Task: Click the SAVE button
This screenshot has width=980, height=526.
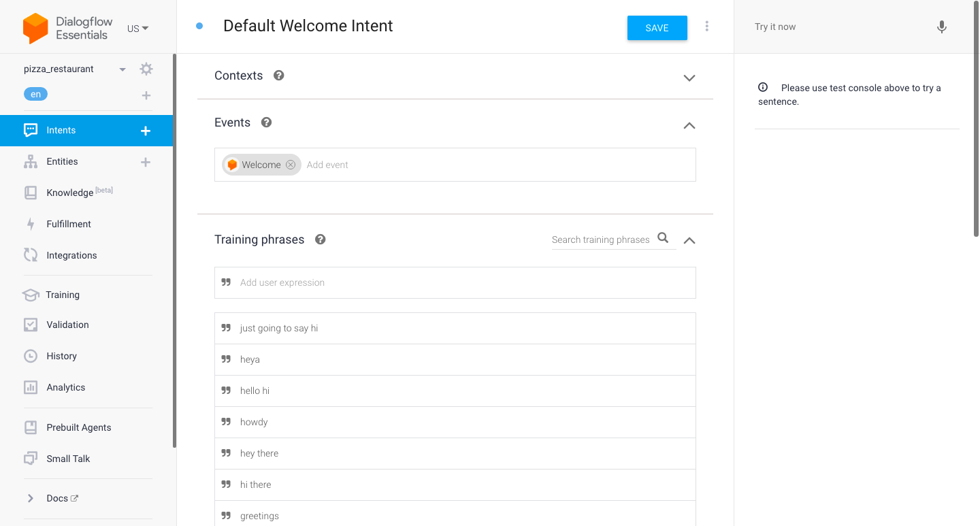Action: (657, 28)
